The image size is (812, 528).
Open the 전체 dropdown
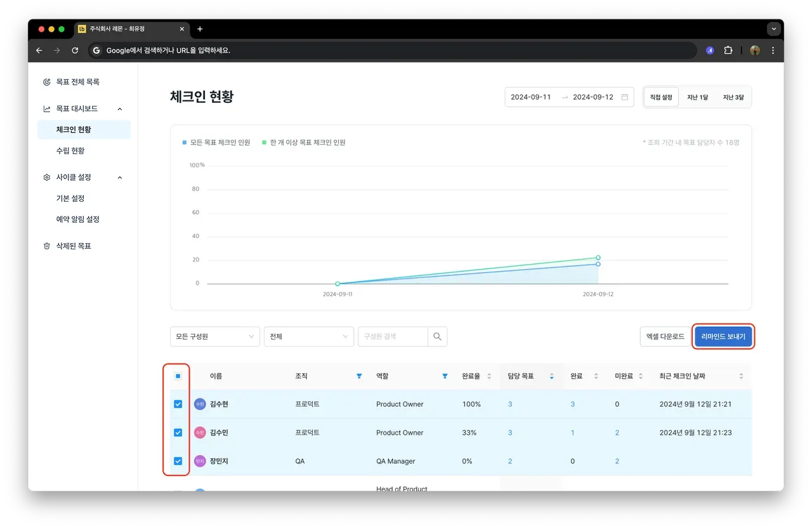[x=309, y=336]
